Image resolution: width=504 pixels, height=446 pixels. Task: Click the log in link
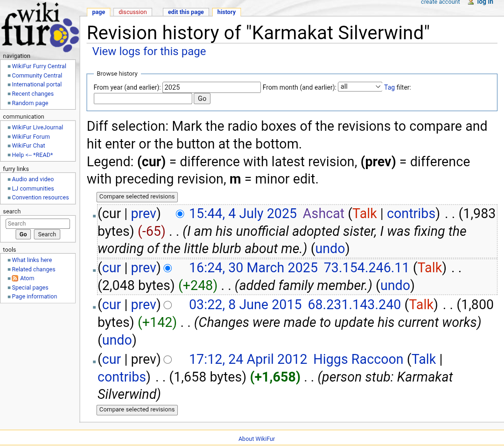[485, 2]
